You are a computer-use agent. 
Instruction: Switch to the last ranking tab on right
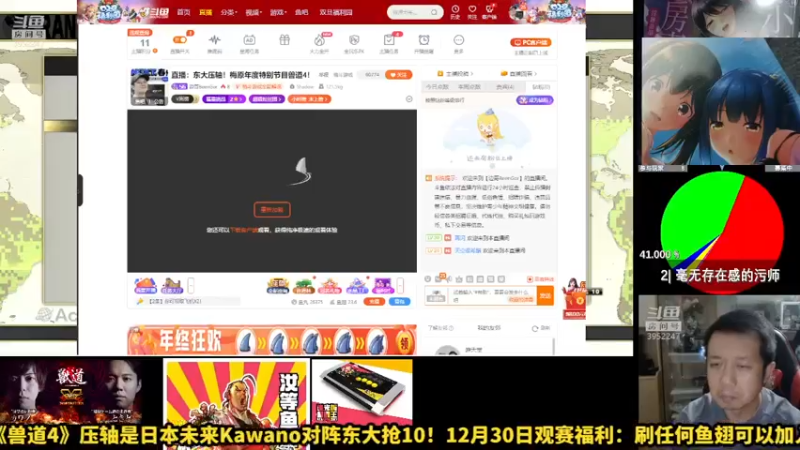click(541, 87)
